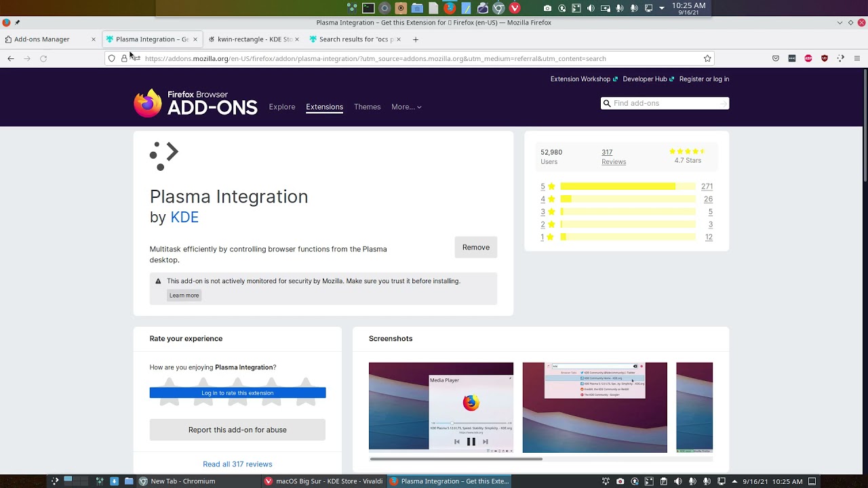Open a new browser tab with plus
This screenshot has width=868, height=488.
click(x=416, y=39)
